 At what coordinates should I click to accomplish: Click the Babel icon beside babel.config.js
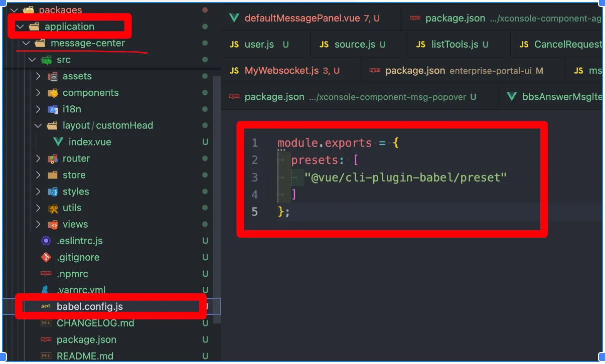click(46, 307)
